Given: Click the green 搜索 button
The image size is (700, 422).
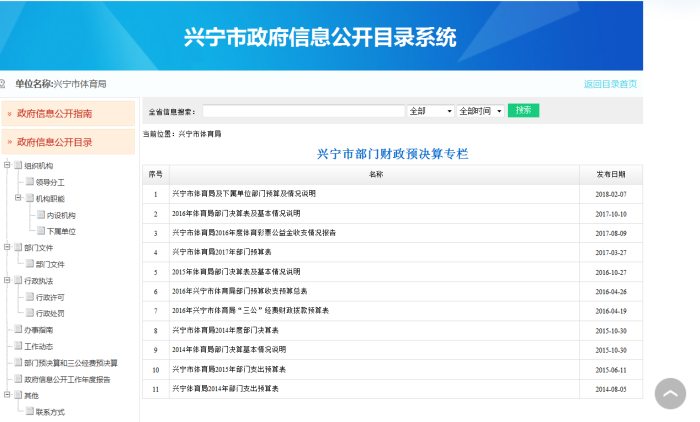Looking at the screenshot, I should 523,110.
